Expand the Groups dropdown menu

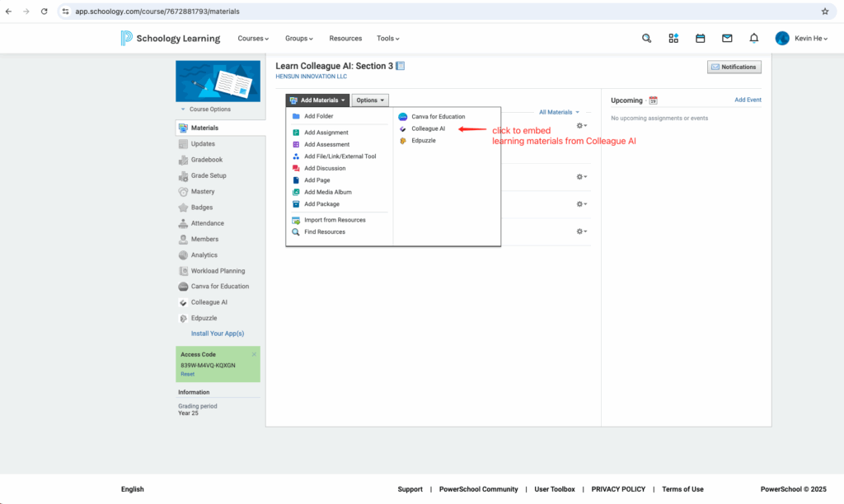click(x=298, y=39)
